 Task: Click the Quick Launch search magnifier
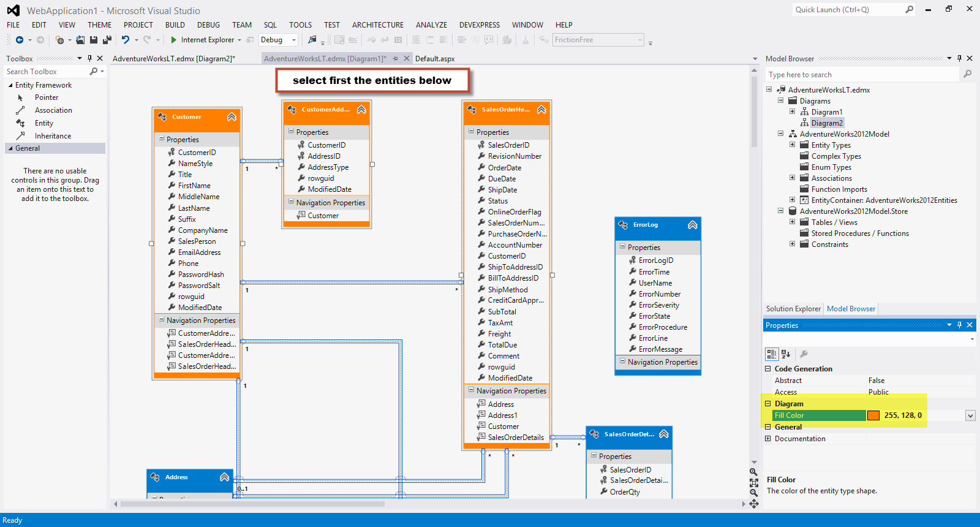tap(910, 9)
